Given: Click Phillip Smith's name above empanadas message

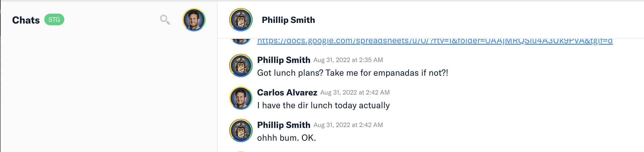Looking at the screenshot, I should click(284, 60).
